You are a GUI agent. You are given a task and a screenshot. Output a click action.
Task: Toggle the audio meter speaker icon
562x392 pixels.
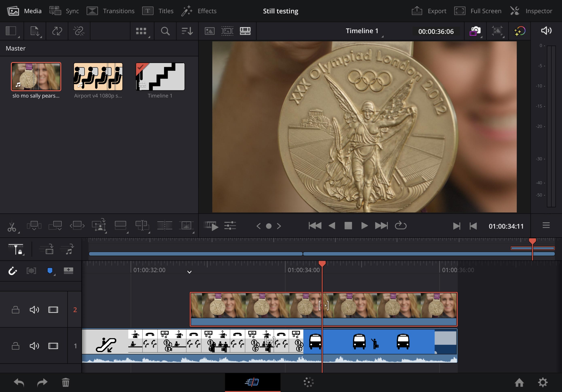pos(546,31)
